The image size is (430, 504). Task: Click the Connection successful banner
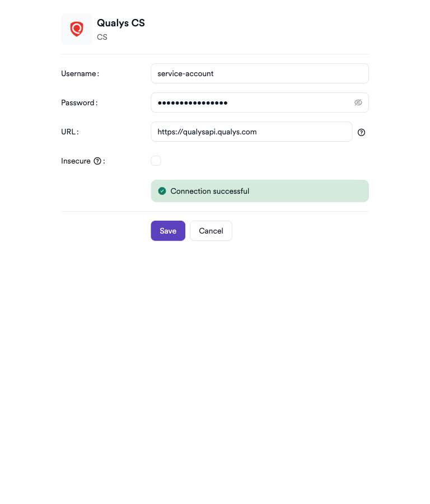point(259,190)
